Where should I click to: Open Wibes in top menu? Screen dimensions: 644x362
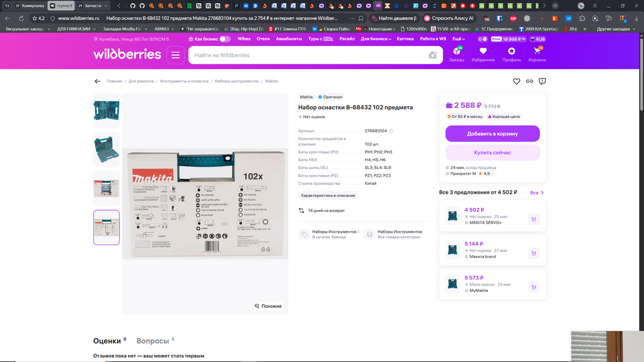[244, 39]
